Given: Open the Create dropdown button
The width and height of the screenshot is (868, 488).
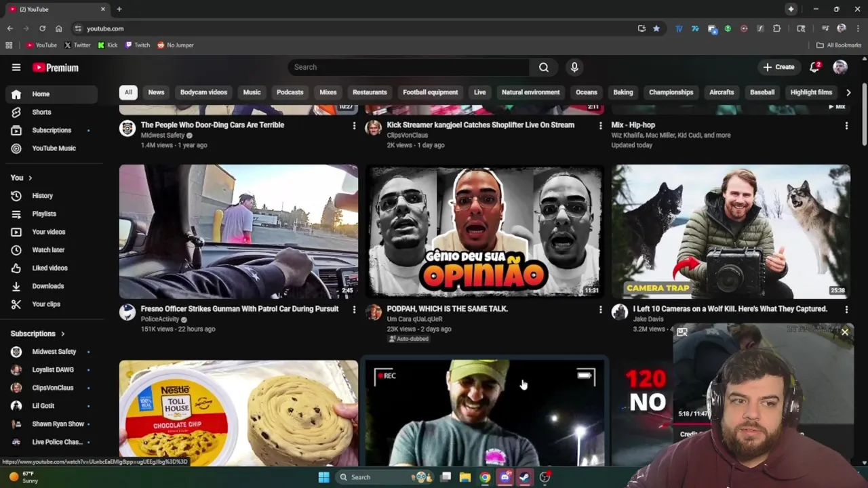Looking at the screenshot, I should point(778,67).
